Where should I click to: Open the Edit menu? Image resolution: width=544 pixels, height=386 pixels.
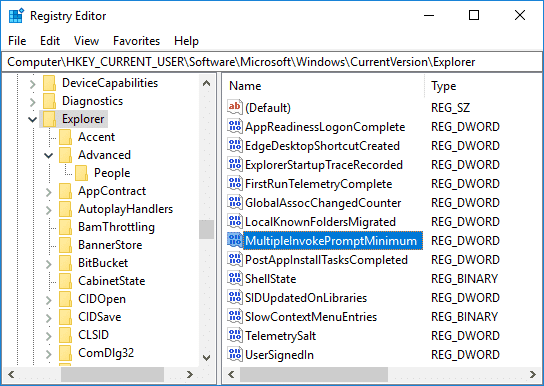coord(50,41)
